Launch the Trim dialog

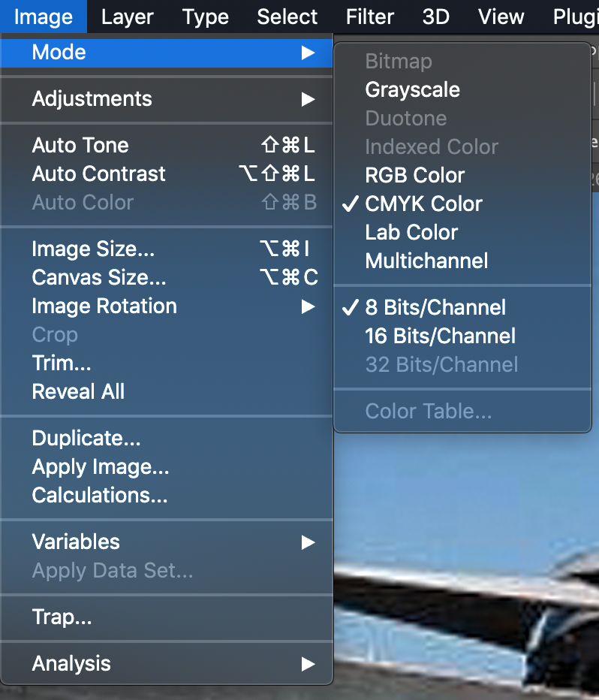(x=61, y=363)
